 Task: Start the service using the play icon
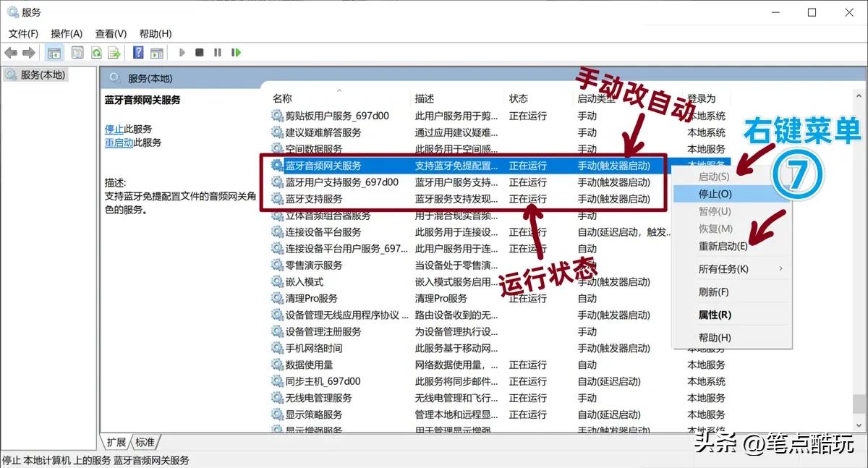182,52
